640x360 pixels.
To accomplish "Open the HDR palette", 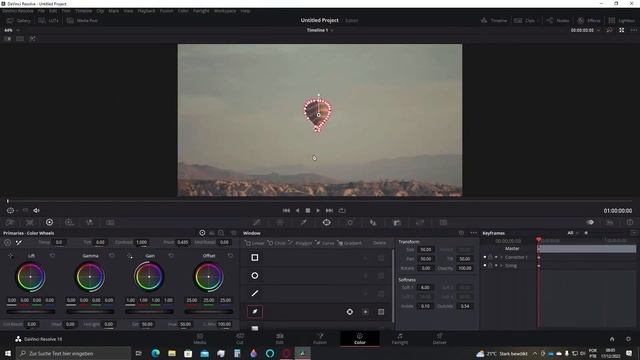I will (x=69, y=222).
